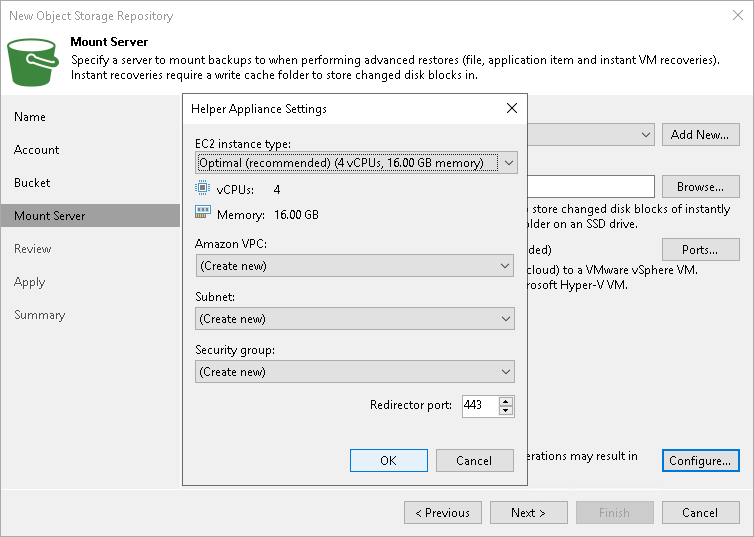Select the Summary wizard step
Image resolution: width=754 pixels, height=537 pixels.
tap(39, 315)
